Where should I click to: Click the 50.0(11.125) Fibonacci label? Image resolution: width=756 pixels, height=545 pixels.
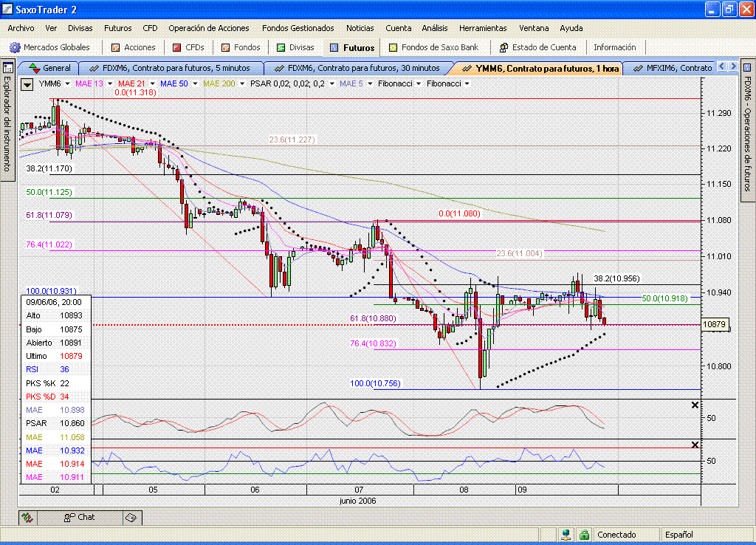click(x=49, y=192)
